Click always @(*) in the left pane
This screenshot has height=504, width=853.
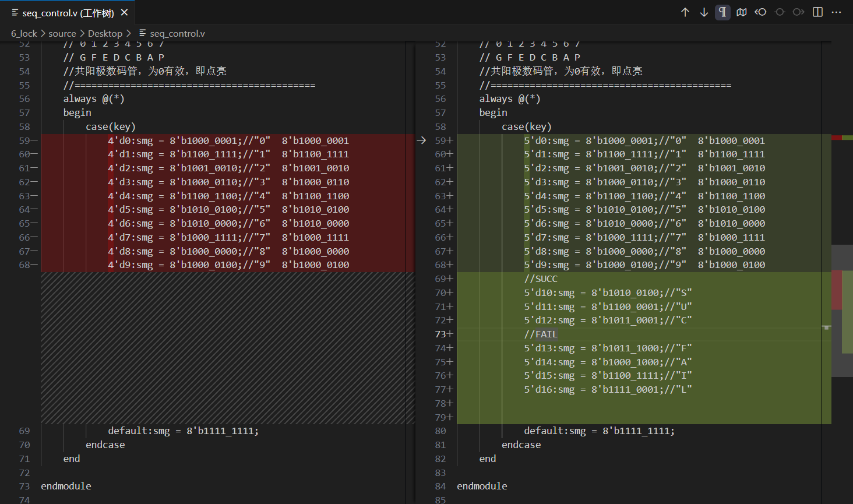(x=94, y=99)
